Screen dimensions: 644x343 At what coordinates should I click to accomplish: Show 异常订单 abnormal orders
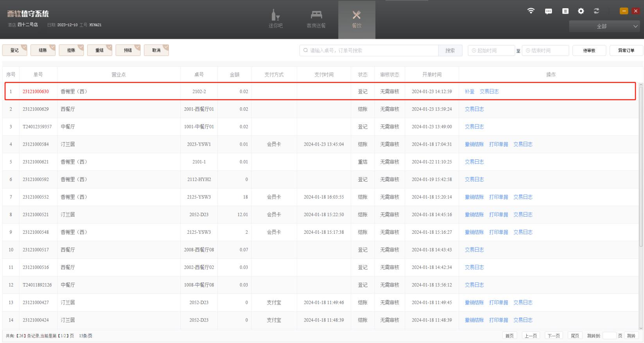click(x=626, y=51)
